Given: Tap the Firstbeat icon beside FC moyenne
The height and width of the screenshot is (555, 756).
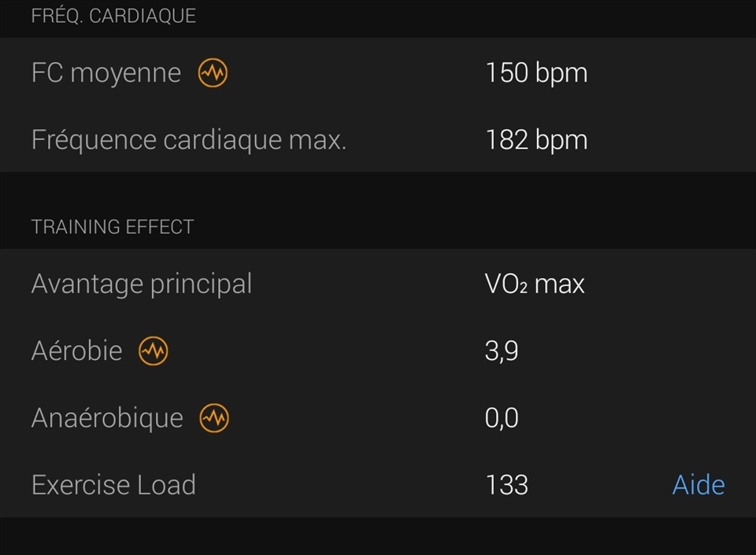Looking at the screenshot, I should (213, 72).
